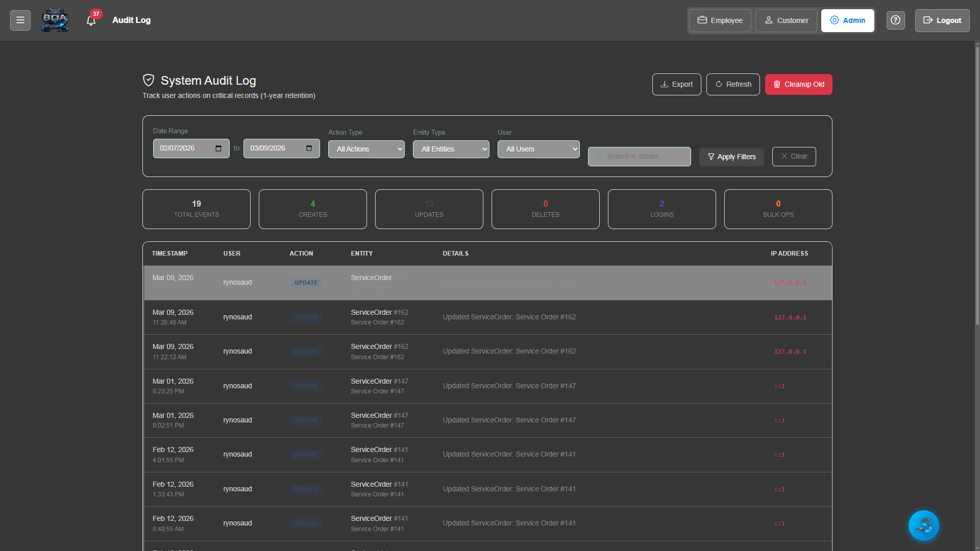Click the notification bell with 37 alerts

point(91,20)
